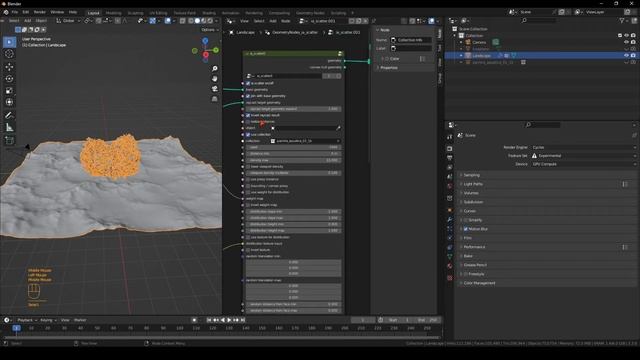The width and height of the screenshot is (640, 360).
Task: Click the viewport density multiplier slider
Action: coord(293,173)
